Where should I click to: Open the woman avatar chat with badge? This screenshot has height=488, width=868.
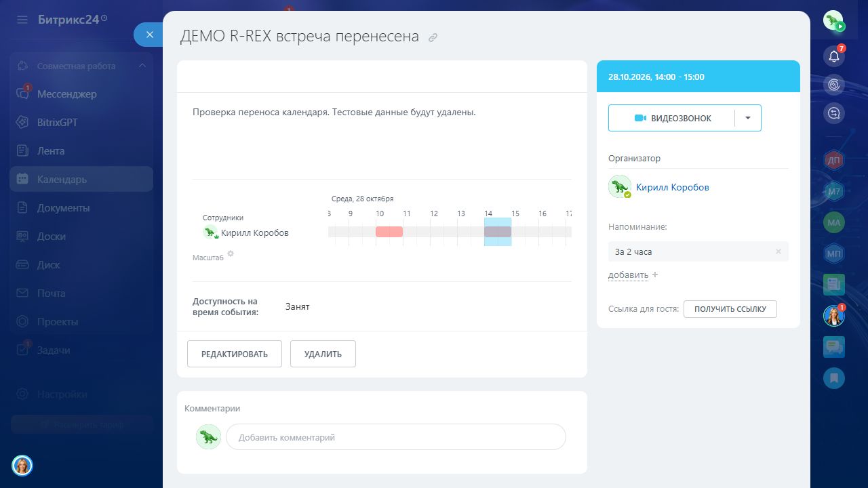tap(834, 316)
